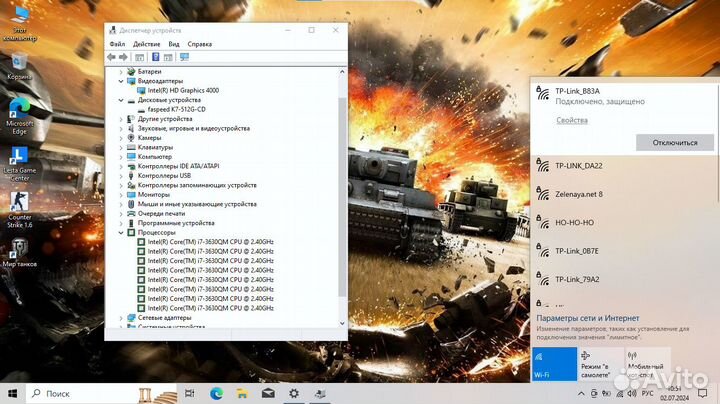Image resolution: width=720 pixels, height=404 pixels.
Task: Switch to Device Manager taskbar icon
Action: pyautogui.click(x=320, y=393)
